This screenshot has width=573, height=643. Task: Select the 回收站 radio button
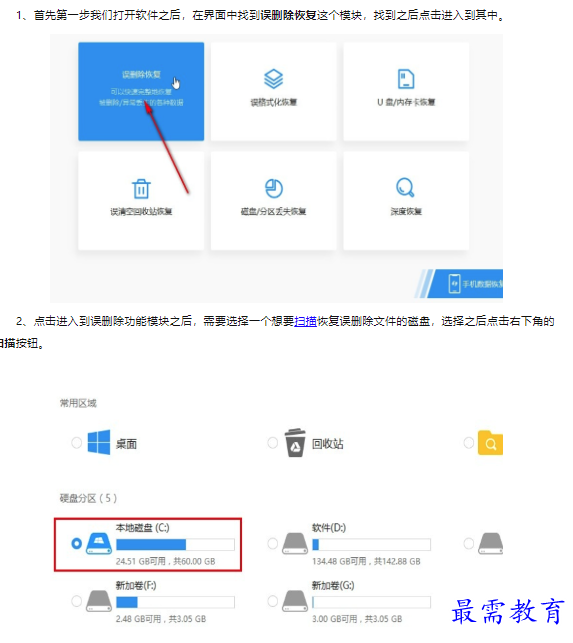tap(273, 443)
